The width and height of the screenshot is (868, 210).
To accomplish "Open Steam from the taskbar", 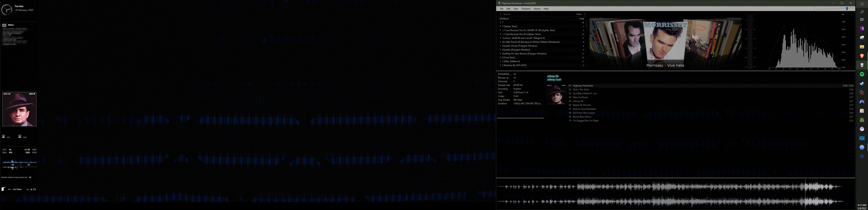I will point(862,83).
